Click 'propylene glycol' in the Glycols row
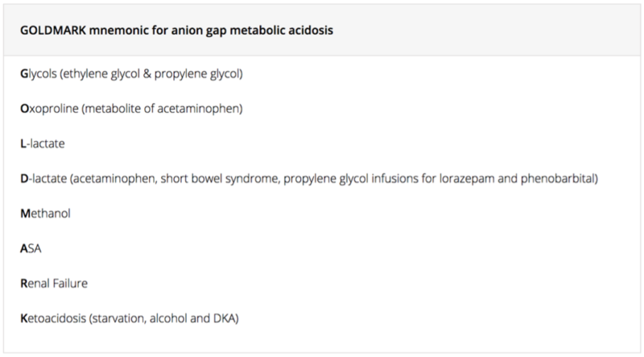Screen dimensions: 644x357 (x=196, y=74)
